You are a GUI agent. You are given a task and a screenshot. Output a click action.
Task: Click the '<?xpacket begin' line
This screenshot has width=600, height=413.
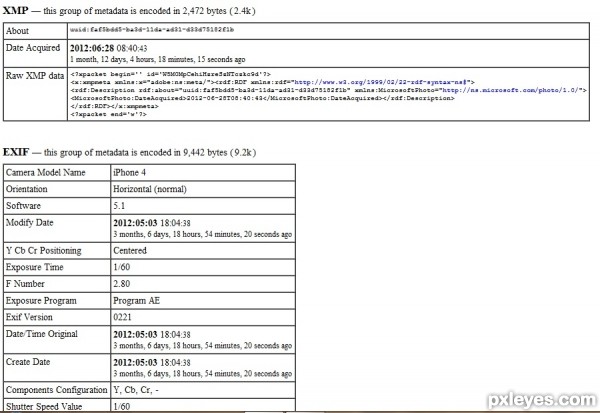pos(170,74)
